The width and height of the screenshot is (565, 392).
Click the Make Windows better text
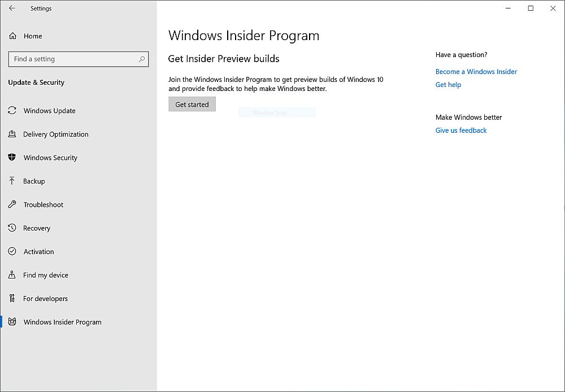(x=468, y=117)
